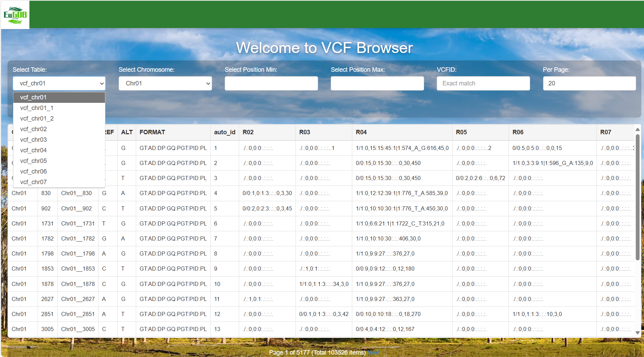Sort by the auto_id column header
Viewport: 644px width, 357px height.
point(224,132)
